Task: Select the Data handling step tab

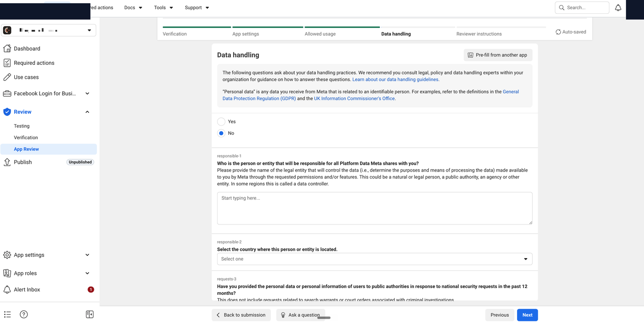Action: [x=396, y=34]
